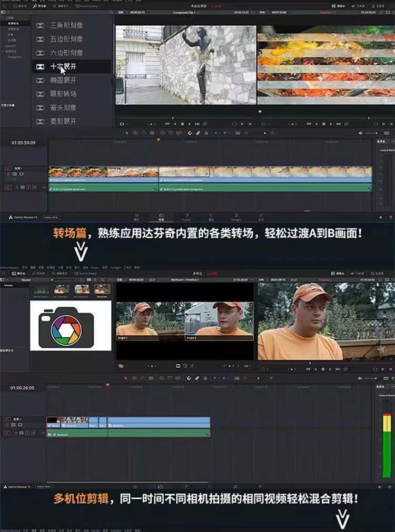Click the 01:00:26:00 timecode field
This screenshot has width=395, height=532.
point(23,388)
